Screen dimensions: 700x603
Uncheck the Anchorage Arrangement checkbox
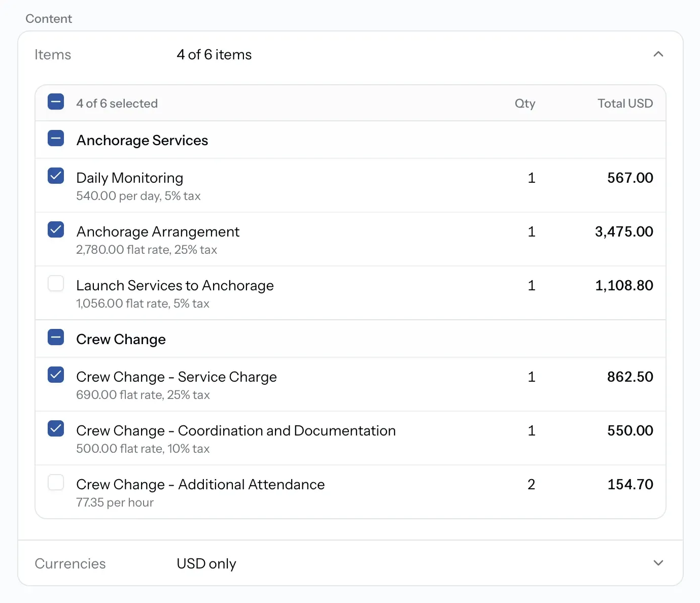[56, 229]
